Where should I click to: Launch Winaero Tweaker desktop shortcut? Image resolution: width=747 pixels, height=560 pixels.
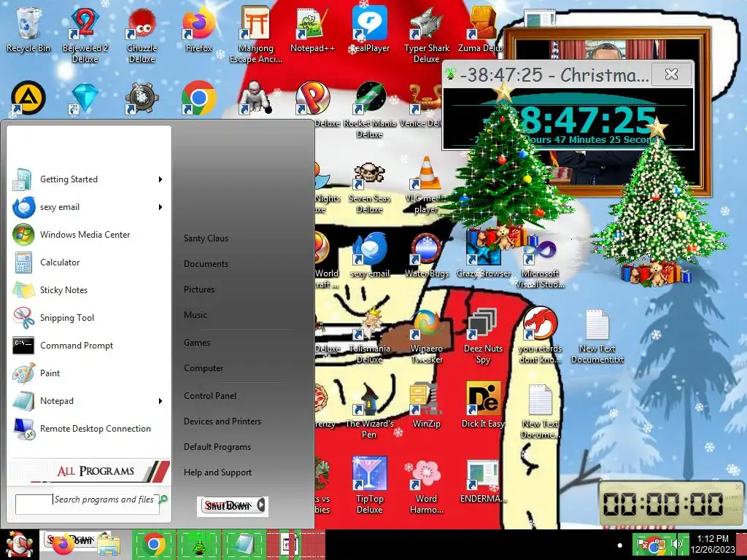click(x=426, y=336)
